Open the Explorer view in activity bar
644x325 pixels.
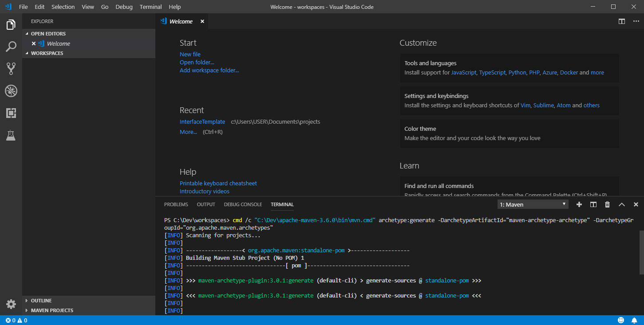pyautogui.click(x=11, y=25)
